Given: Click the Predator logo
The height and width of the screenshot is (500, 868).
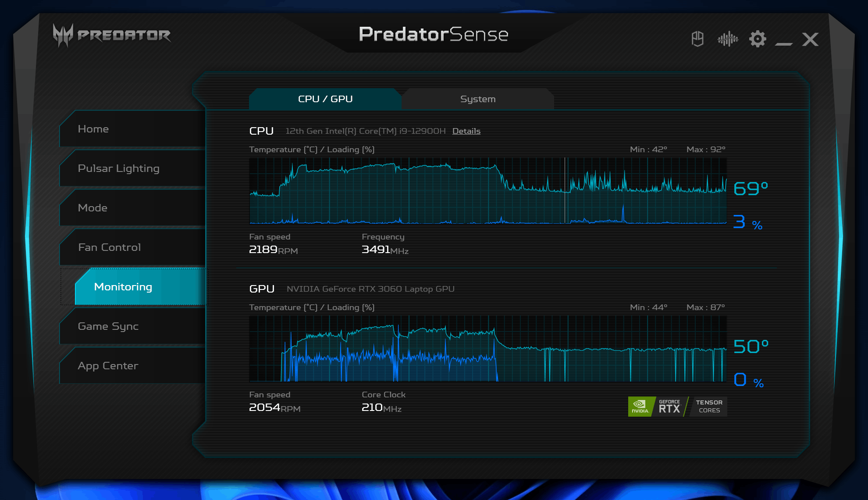Looking at the screenshot, I should (112, 35).
